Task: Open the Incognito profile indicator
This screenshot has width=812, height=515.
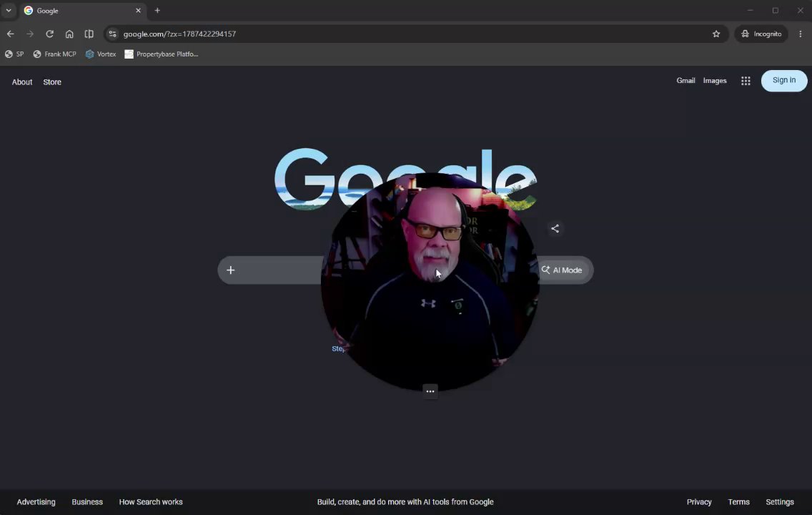Action: pos(761,34)
